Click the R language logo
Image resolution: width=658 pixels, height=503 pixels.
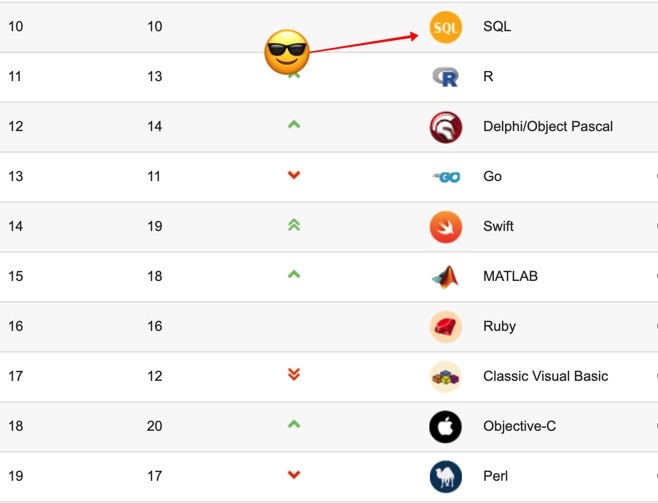(x=446, y=76)
